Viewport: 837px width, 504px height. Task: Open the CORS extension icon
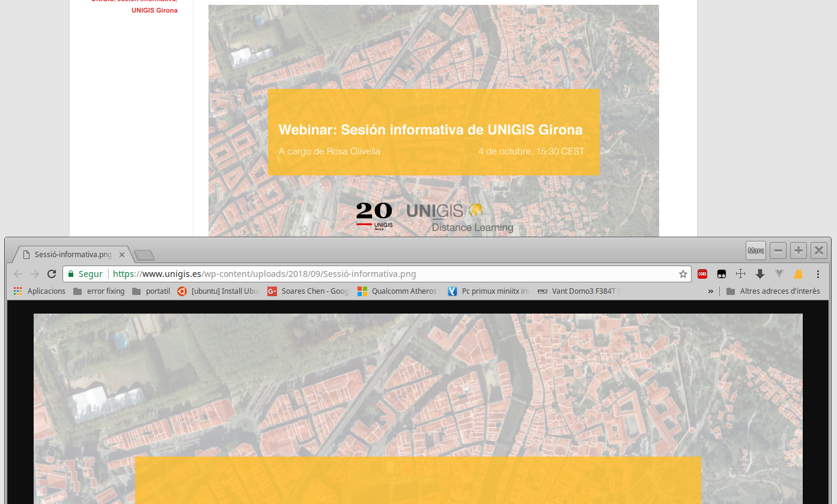click(x=702, y=274)
